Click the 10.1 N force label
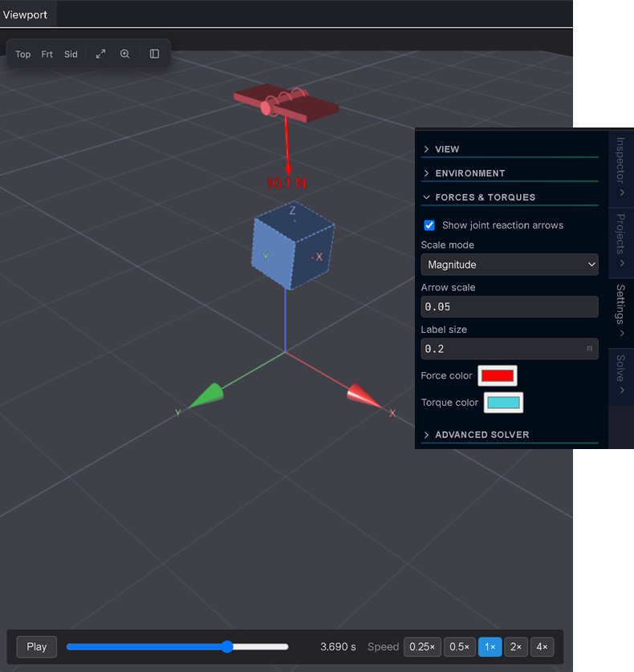 [287, 184]
